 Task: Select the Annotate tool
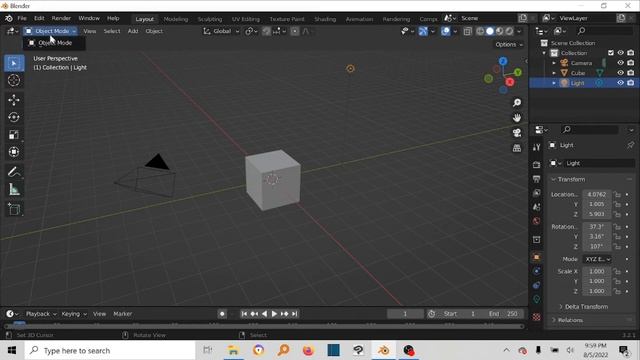(14, 172)
